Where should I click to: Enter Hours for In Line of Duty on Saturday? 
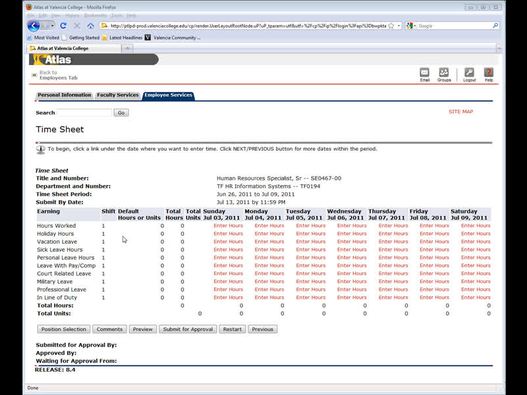coord(476,297)
